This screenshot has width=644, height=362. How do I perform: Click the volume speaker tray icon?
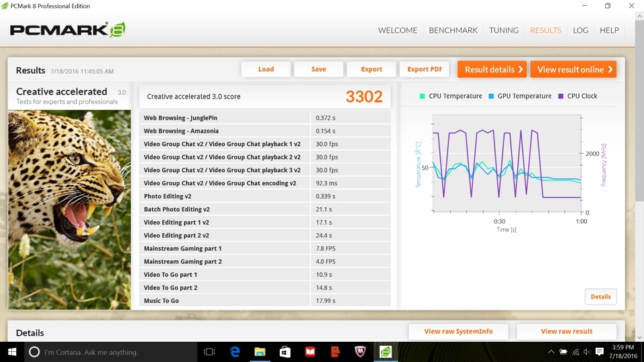click(x=586, y=352)
